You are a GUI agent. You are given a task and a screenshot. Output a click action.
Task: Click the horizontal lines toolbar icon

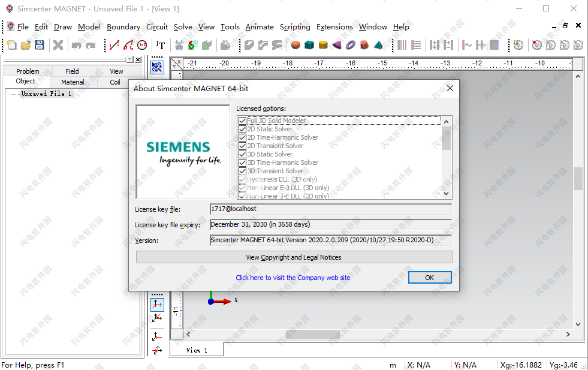pos(416,45)
